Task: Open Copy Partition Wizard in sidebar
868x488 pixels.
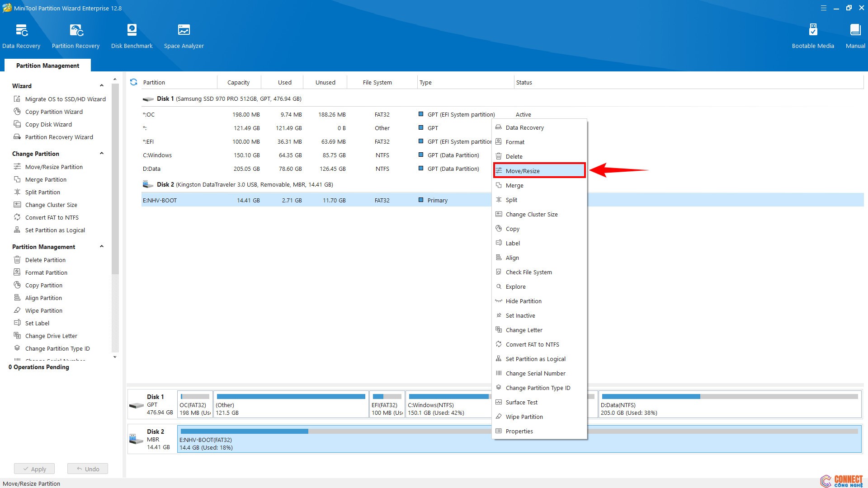Action: 48,112
